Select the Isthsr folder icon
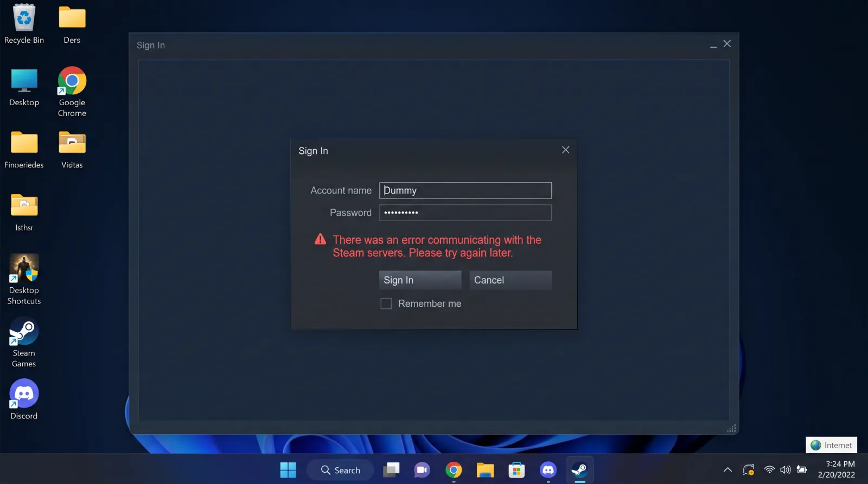 pyautogui.click(x=24, y=206)
